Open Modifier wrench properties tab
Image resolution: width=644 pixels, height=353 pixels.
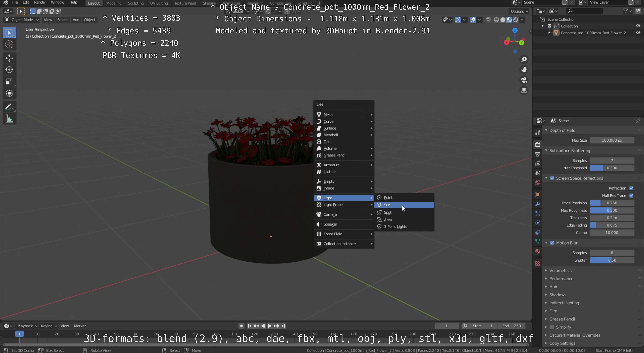pos(538,204)
